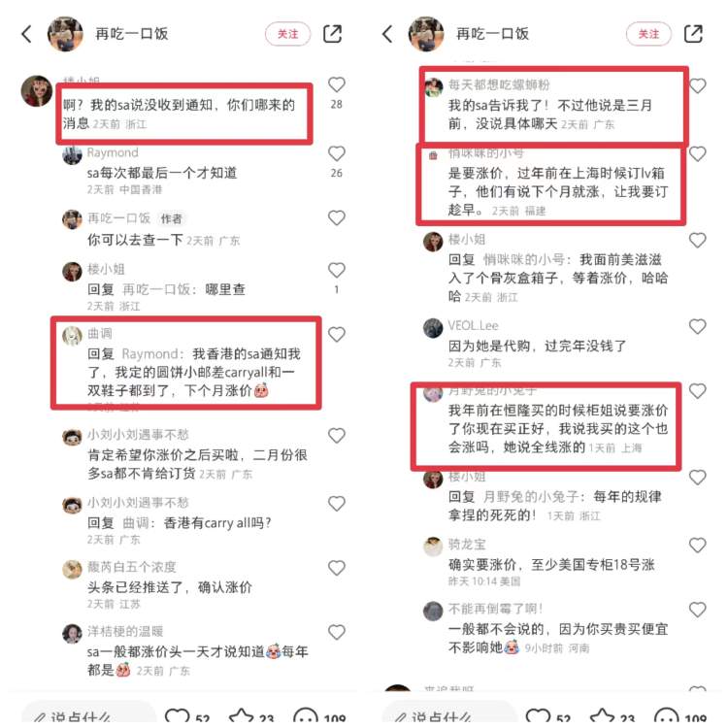Viewport: 728px width, 728px height.
Task: Tap the back arrow in left screenshot
Action: [x=27, y=34]
